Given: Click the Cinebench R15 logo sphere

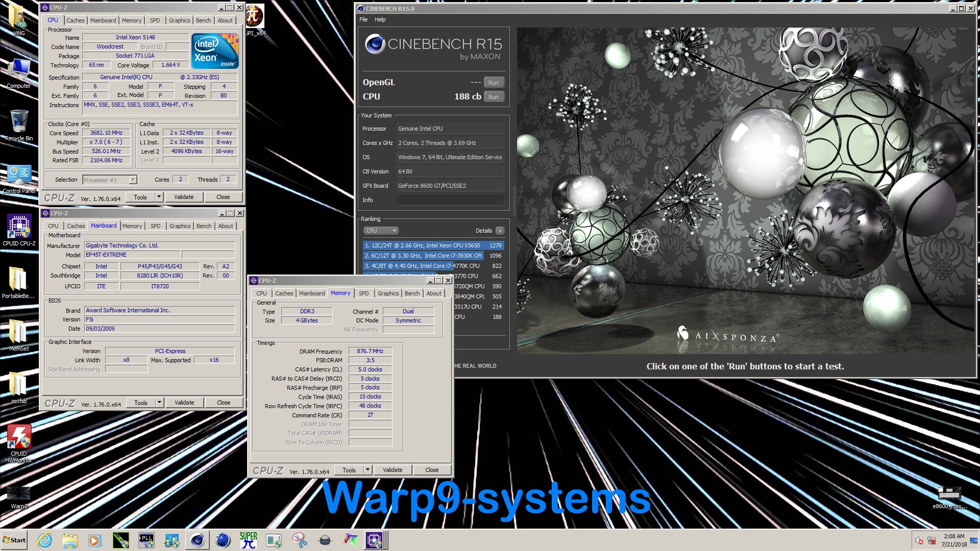Looking at the screenshot, I should (375, 44).
